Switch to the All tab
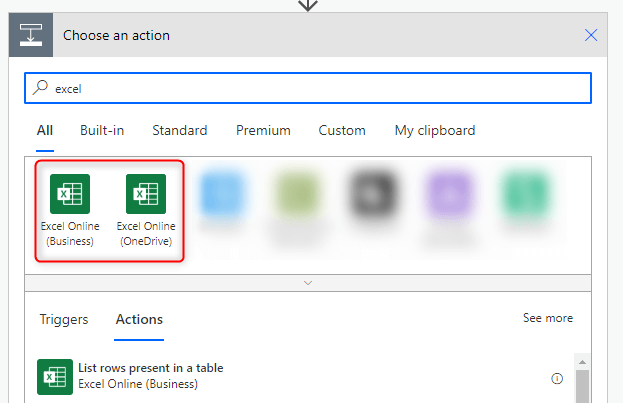This screenshot has width=623, height=403. coord(45,130)
